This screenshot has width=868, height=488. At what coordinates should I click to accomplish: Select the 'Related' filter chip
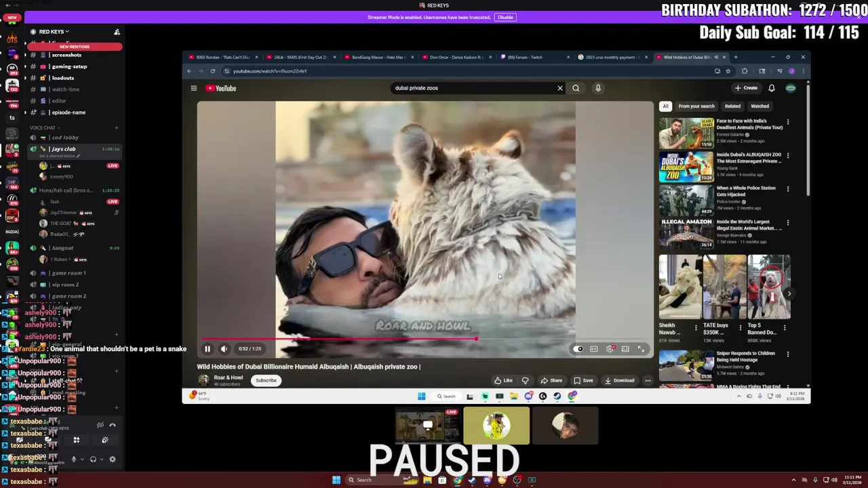[x=732, y=106]
